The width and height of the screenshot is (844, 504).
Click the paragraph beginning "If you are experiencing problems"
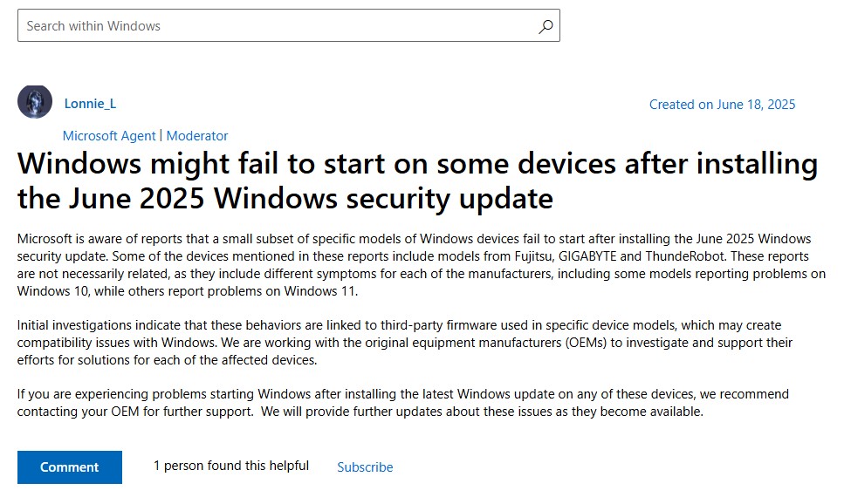tap(401, 403)
